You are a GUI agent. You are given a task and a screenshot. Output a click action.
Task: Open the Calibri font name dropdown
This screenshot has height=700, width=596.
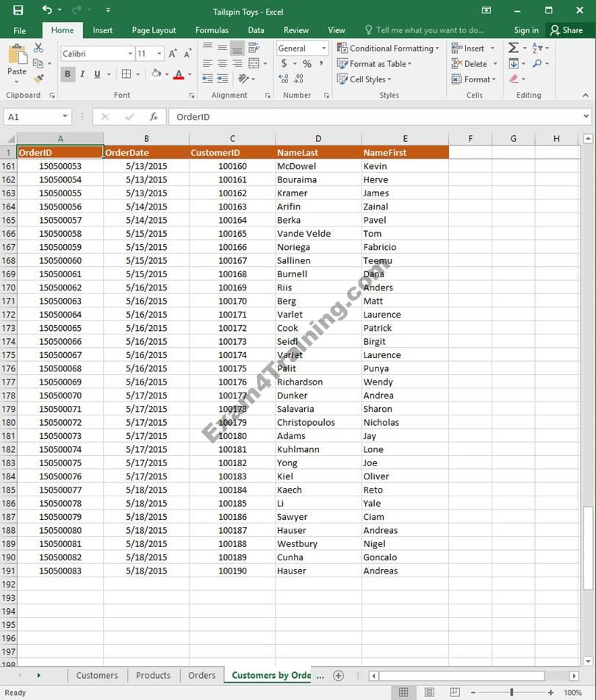point(130,54)
